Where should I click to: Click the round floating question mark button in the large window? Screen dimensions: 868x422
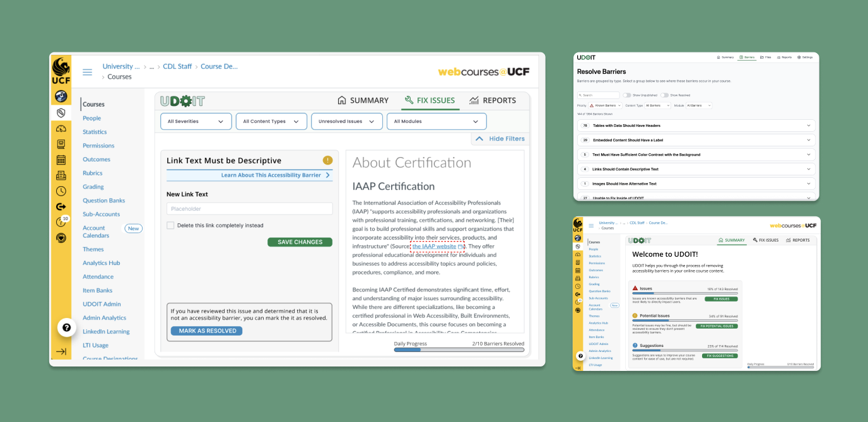(67, 327)
